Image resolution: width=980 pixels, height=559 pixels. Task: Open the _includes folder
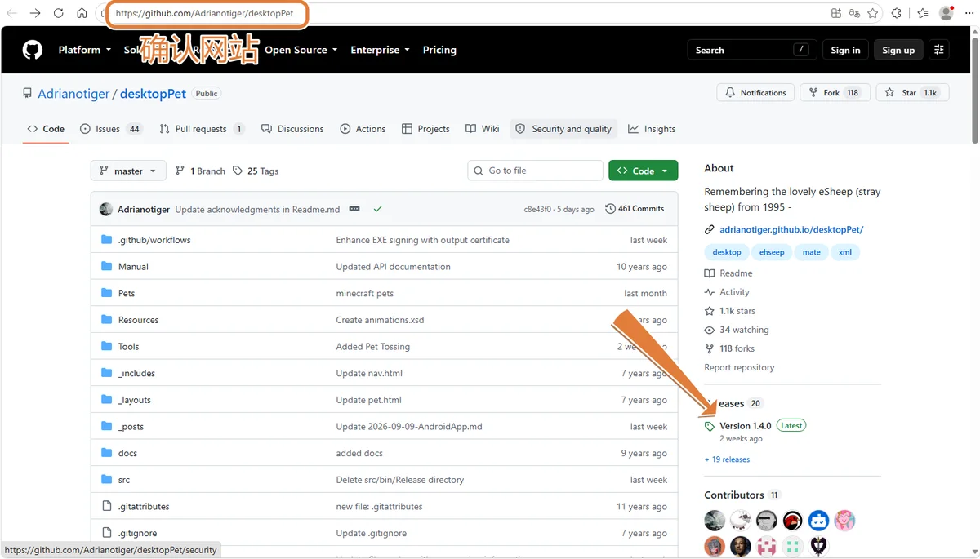click(136, 373)
